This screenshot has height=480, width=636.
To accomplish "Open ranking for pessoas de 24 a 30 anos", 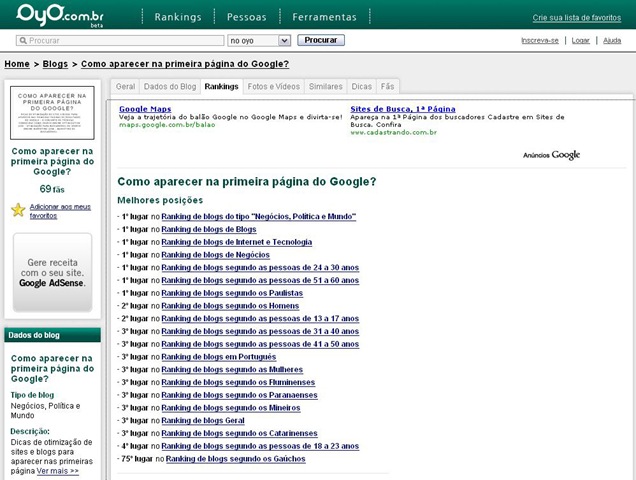I will (x=260, y=268).
